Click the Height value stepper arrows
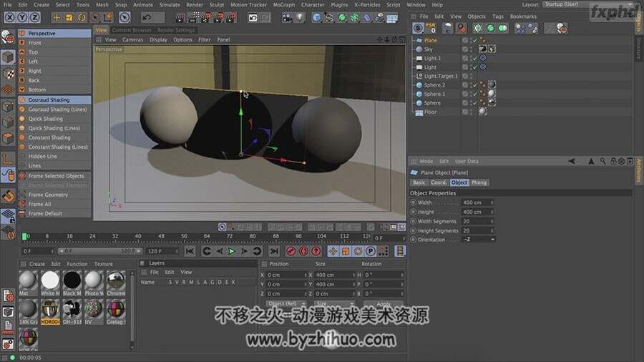 [492, 212]
